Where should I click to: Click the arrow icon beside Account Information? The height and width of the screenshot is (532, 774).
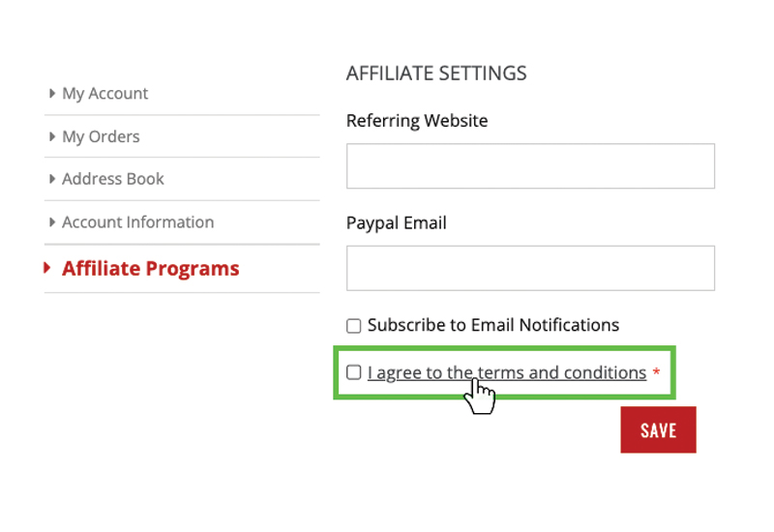pos(51,222)
